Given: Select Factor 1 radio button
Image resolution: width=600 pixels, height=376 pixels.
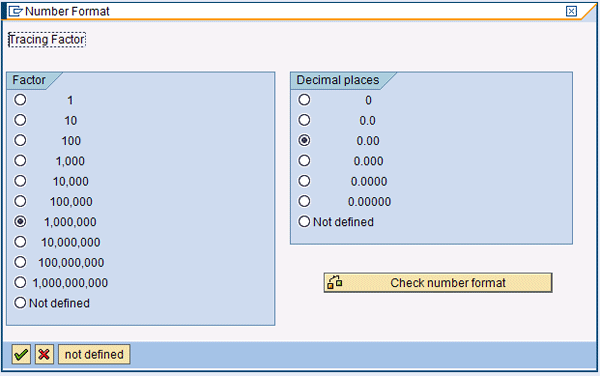Looking at the screenshot, I should (20, 100).
